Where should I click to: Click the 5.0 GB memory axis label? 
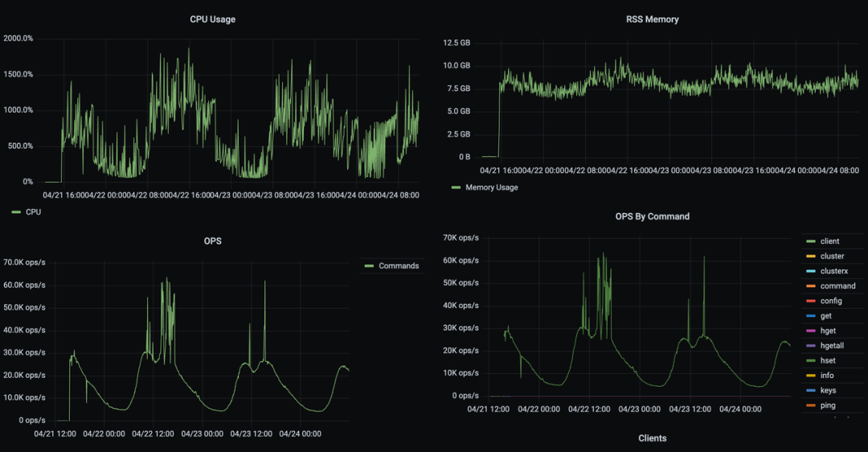[458, 111]
